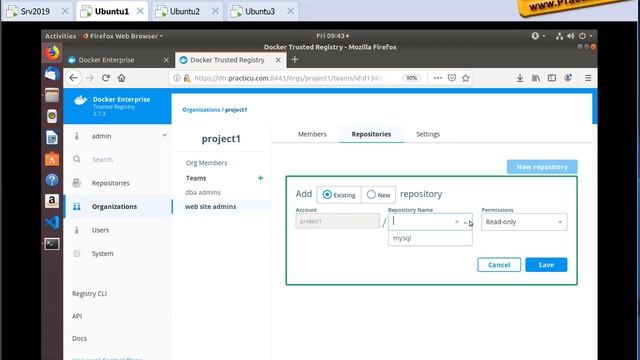Go back one page in Firefox

73,78
